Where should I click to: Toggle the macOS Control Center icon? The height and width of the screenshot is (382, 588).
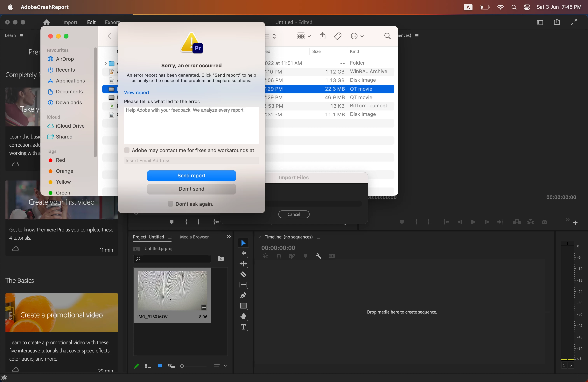(x=527, y=7)
